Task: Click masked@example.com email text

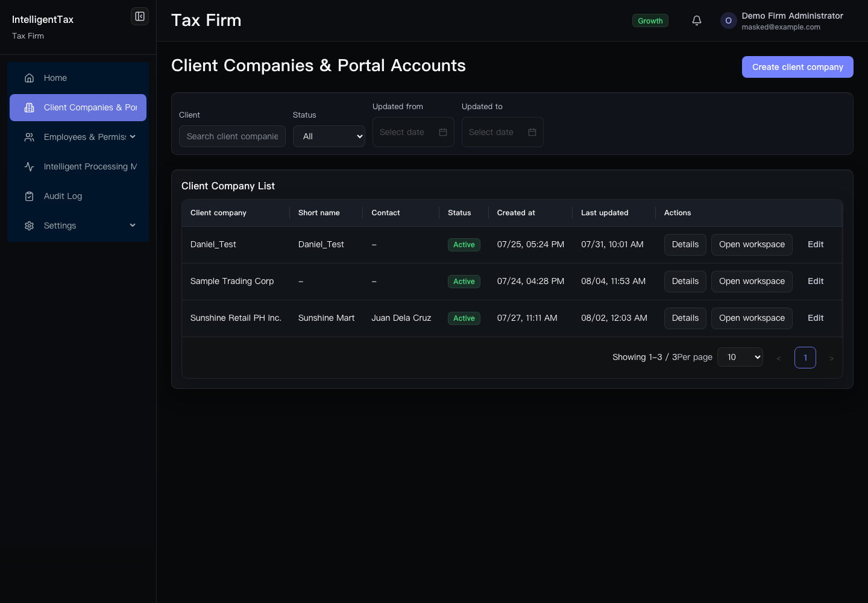Action: click(781, 27)
